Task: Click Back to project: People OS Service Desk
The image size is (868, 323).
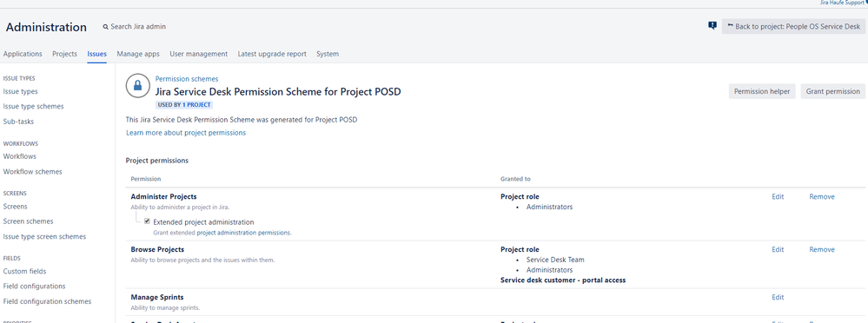Action: coord(793,26)
